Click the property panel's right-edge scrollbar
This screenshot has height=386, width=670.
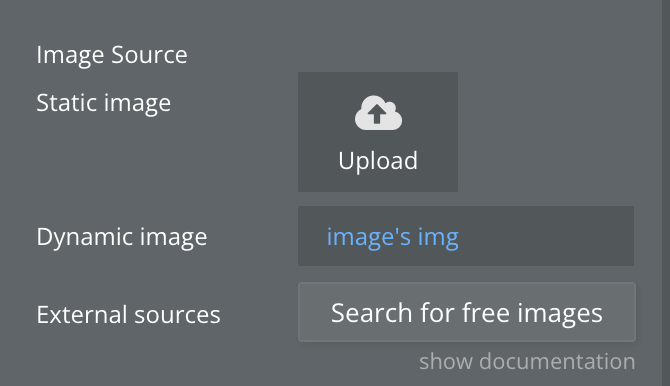(x=666, y=193)
